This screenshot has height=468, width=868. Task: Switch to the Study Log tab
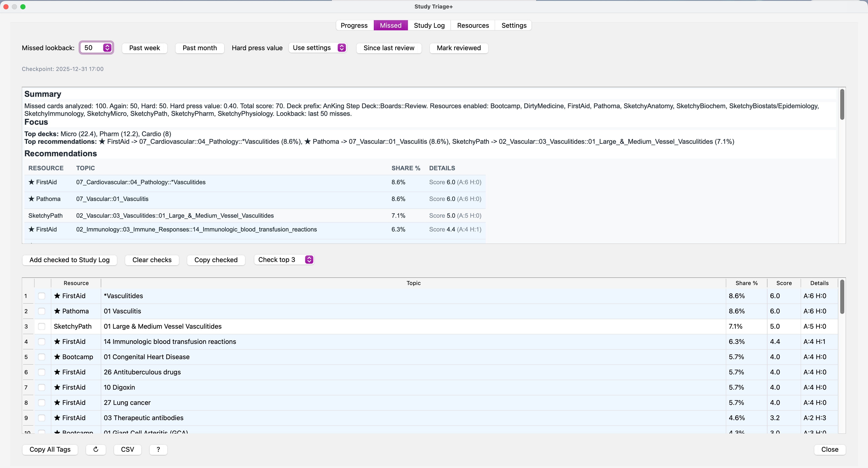click(x=429, y=26)
